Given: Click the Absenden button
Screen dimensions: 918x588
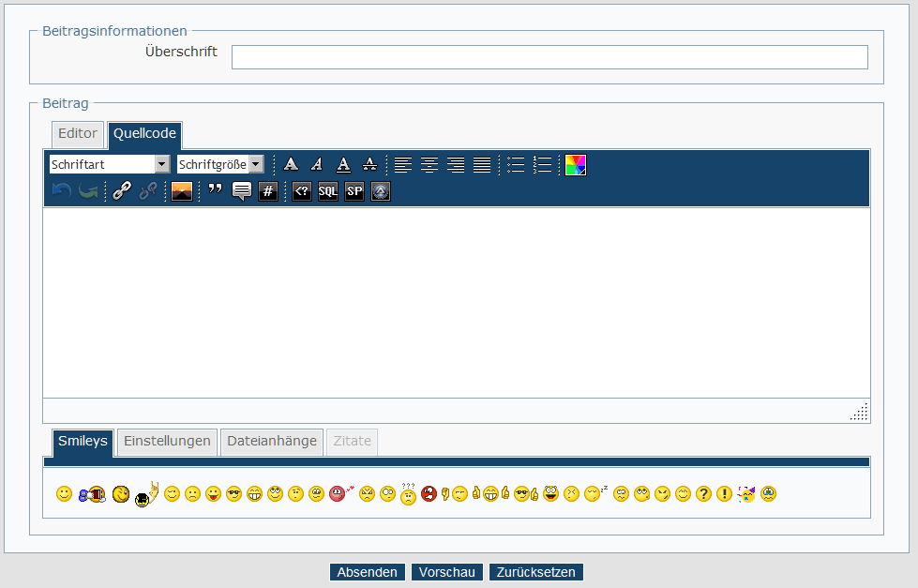Looking at the screenshot, I should pos(368,572).
